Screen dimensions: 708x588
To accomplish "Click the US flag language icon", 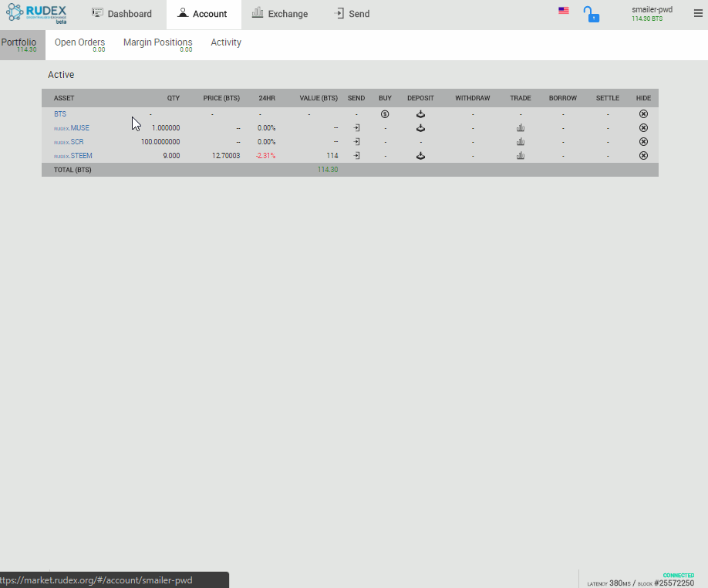I will (564, 10).
